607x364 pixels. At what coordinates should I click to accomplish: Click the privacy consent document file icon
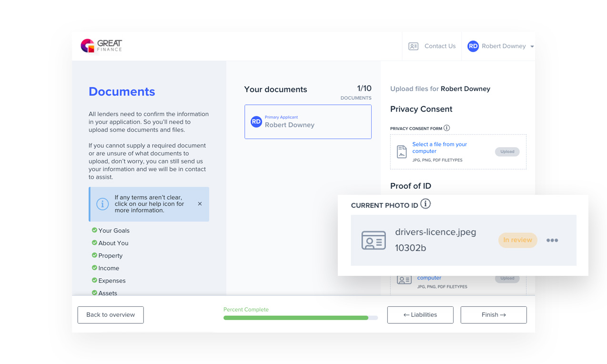click(x=402, y=152)
